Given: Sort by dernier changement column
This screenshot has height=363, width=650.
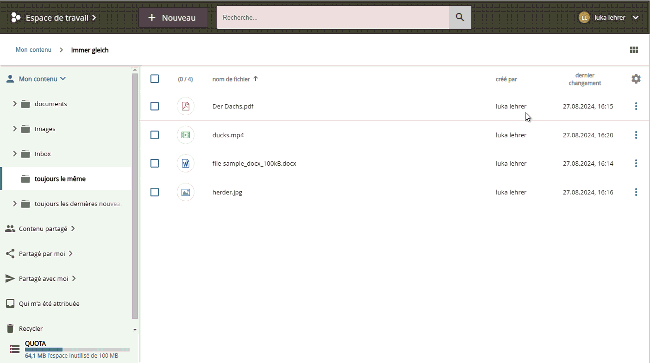Looking at the screenshot, I should pyautogui.click(x=585, y=79).
